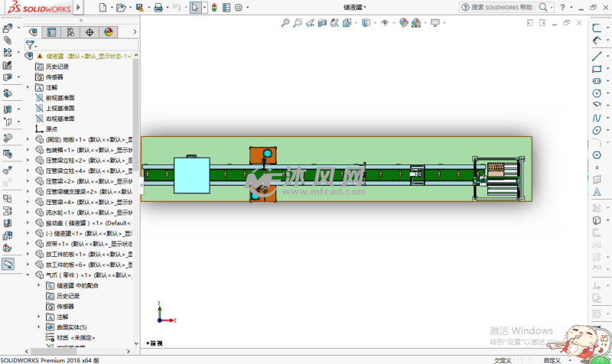Switch to the PropertyManager tab
The height and width of the screenshot is (364, 612).
coord(51,32)
